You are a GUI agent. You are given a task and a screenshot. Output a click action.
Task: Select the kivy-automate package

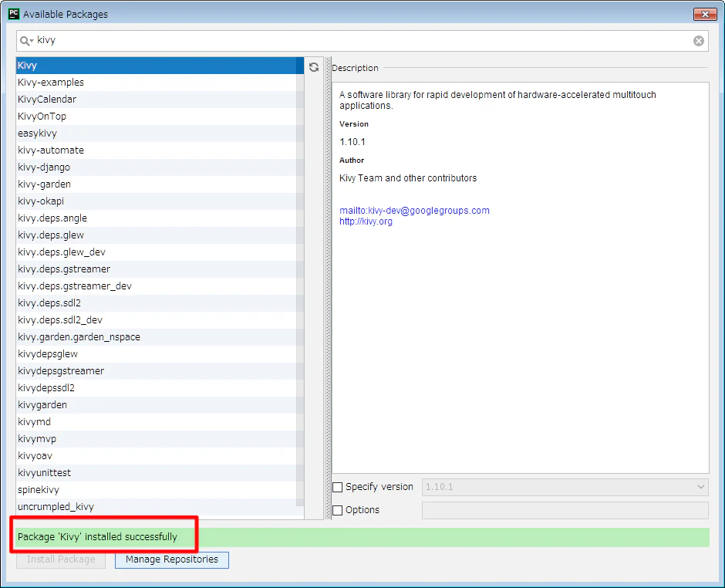pyautogui.click(x=160, y=150)
